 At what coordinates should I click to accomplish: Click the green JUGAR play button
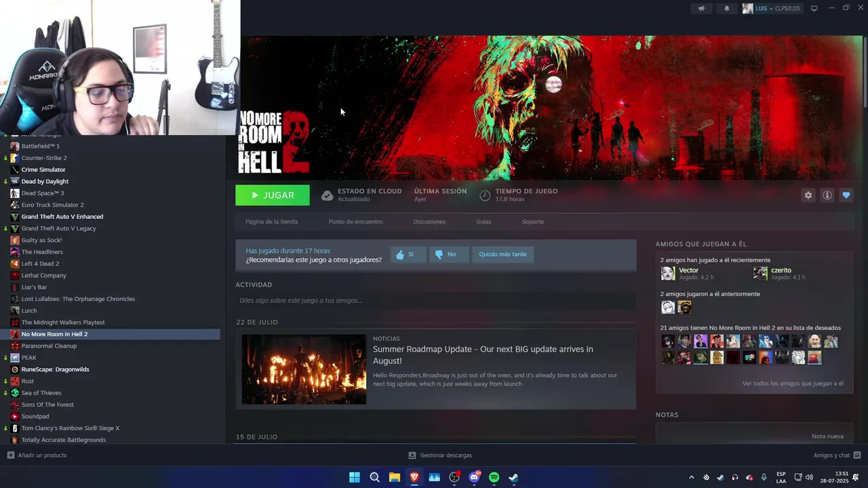point(273,195)
